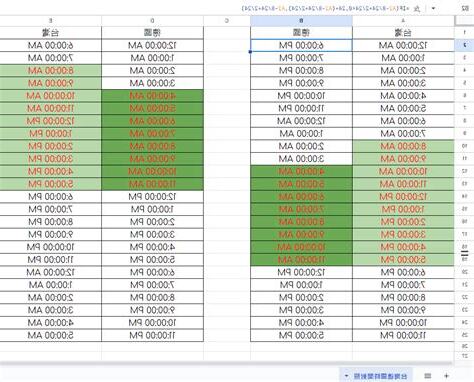Select empty column C header
474x382 pixels.
coord(227,21)
